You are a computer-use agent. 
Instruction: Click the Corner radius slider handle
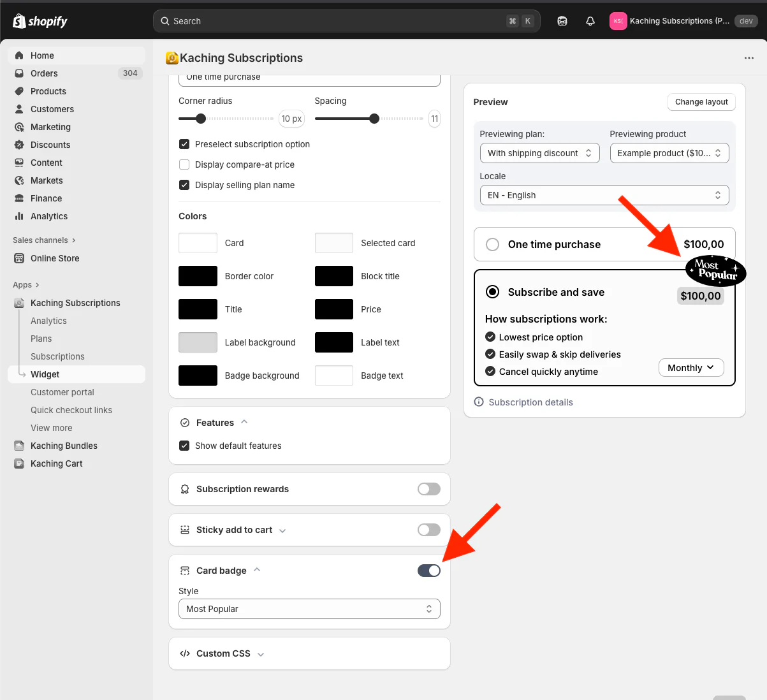click(x=201, y=119)
